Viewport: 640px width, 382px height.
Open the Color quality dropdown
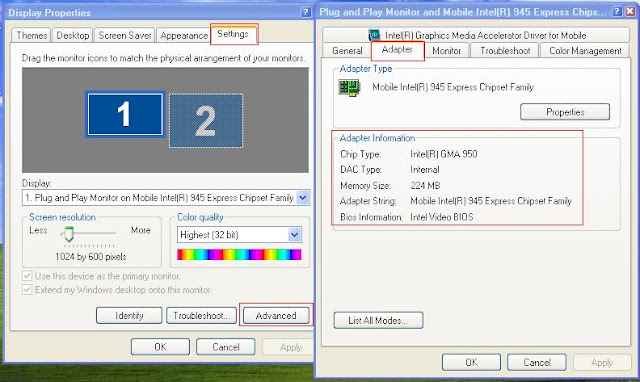(x=295, y=235)
